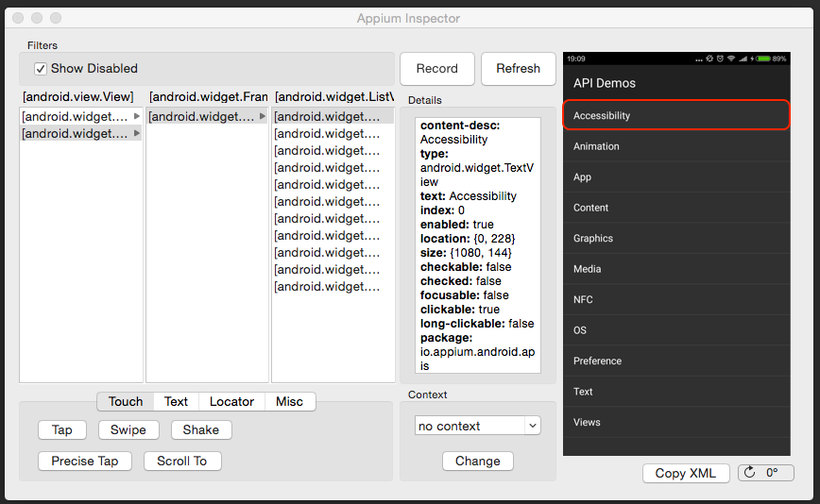
Task: Select App in the device screenshot
Action: coord(676,177)
